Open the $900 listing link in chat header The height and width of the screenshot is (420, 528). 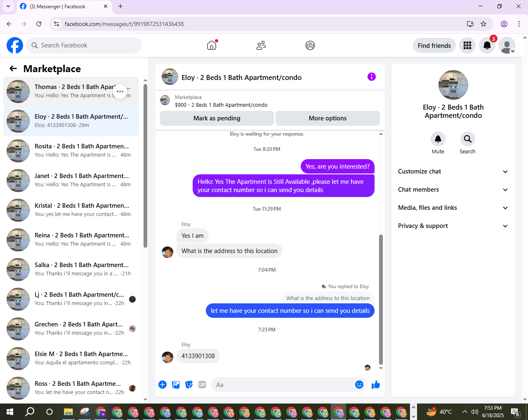pos(221,105)
